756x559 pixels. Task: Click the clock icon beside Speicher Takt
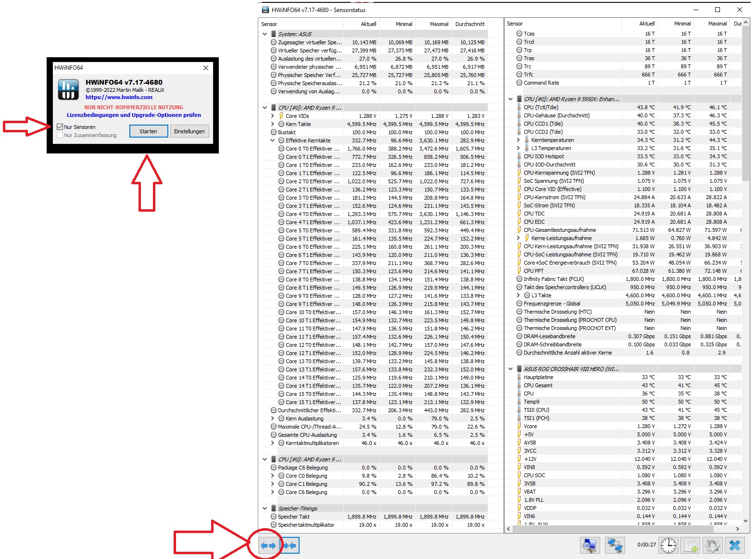point(274,517)
